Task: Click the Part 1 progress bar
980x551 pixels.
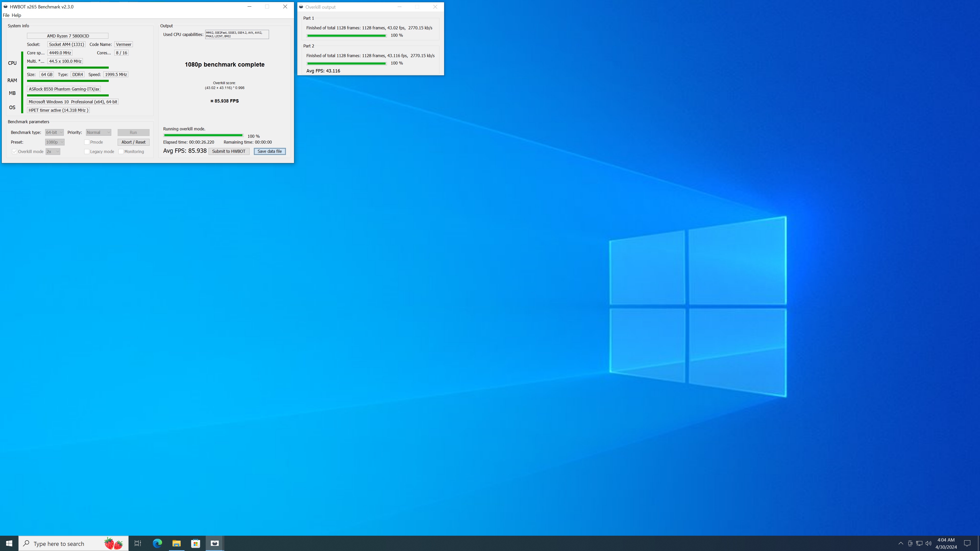Action: (x=347, y=36)
